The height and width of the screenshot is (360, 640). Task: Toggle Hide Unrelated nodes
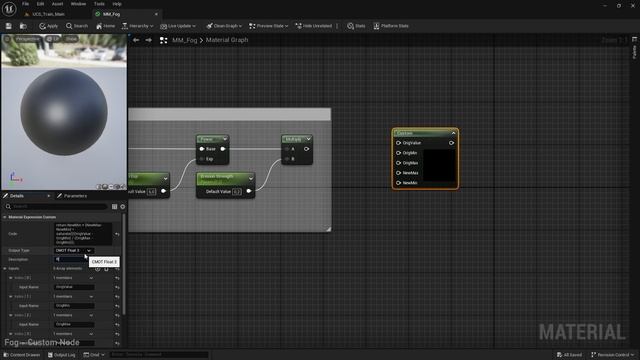(313, 26)
